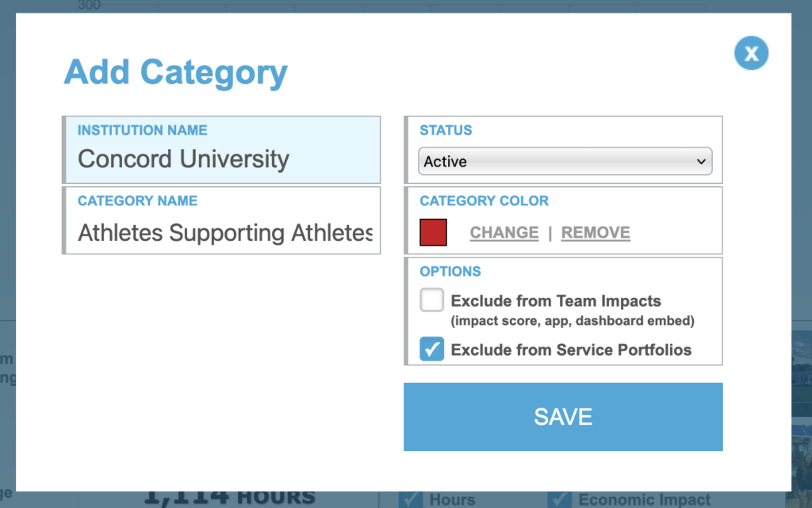The image size is (812, 508).
Task: Click the REMOVE color link
Action: pos(596,233)
